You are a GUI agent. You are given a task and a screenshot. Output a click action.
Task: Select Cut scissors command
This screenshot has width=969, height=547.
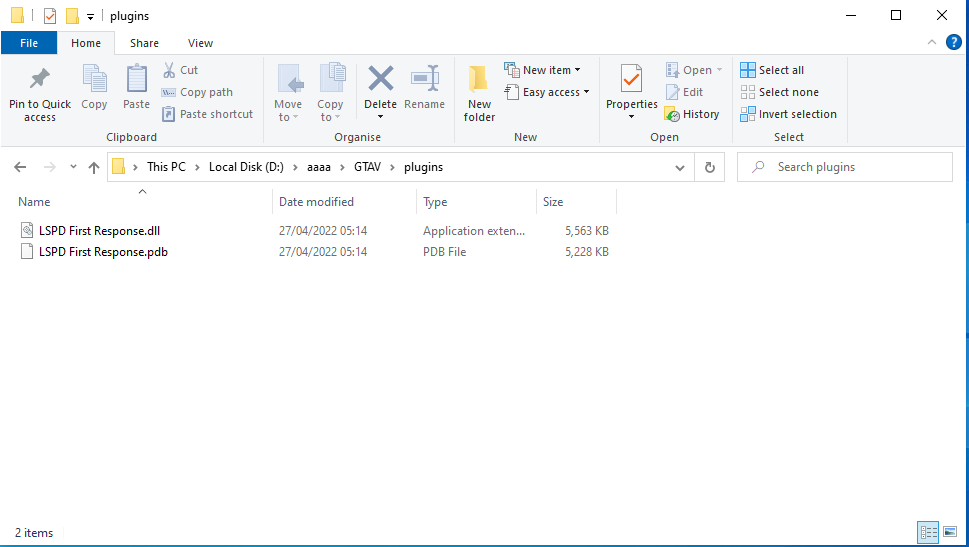[180, 70]
